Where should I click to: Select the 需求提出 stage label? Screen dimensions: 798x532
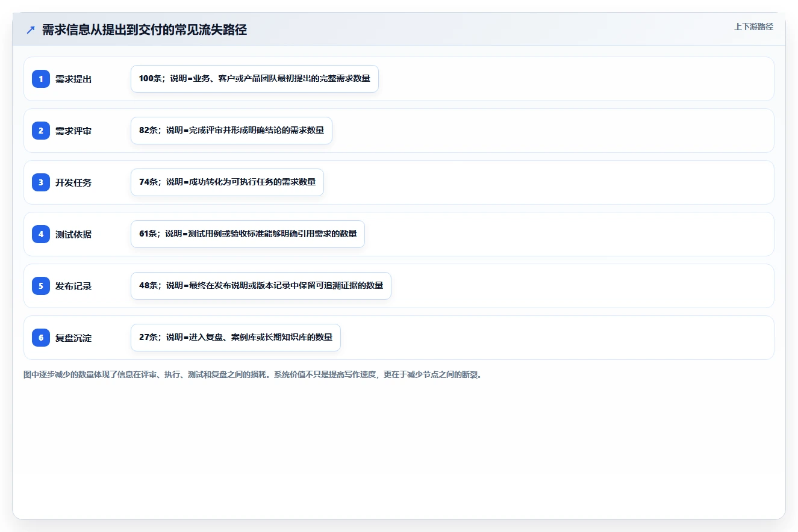coord(73,79)
